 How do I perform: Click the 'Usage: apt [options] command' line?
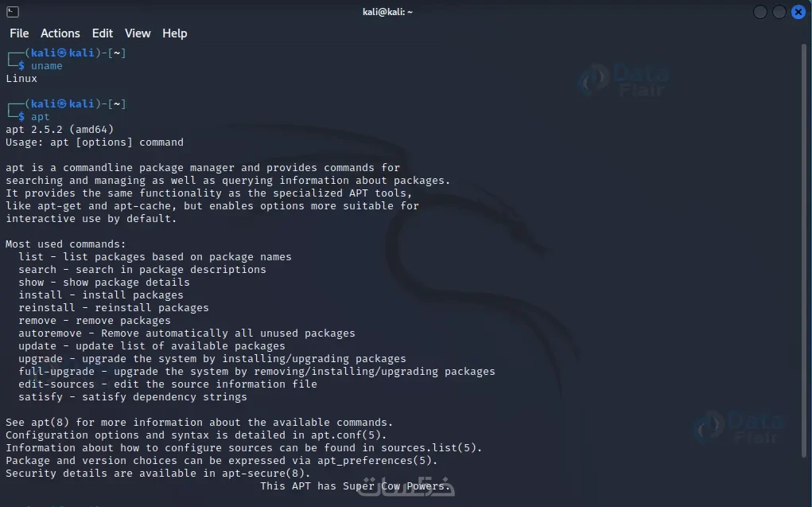click(95, 142)
